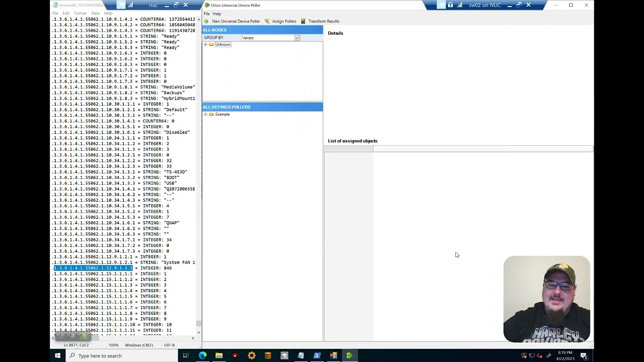This screenshot has height=362, width=644.
Task: Click the line with STRING "QNAP"
Action: (x=116, y=223)
